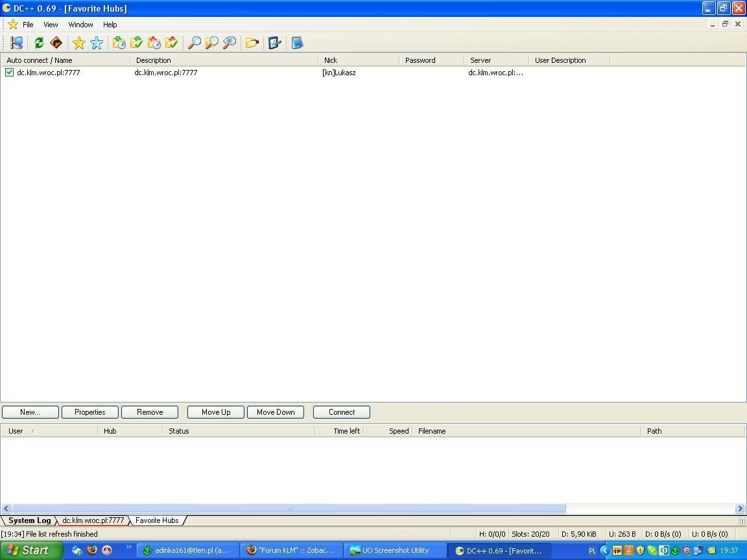Sort transfers by User column
This screenshot has height=560, width=747.
click(x=49, y=431)
